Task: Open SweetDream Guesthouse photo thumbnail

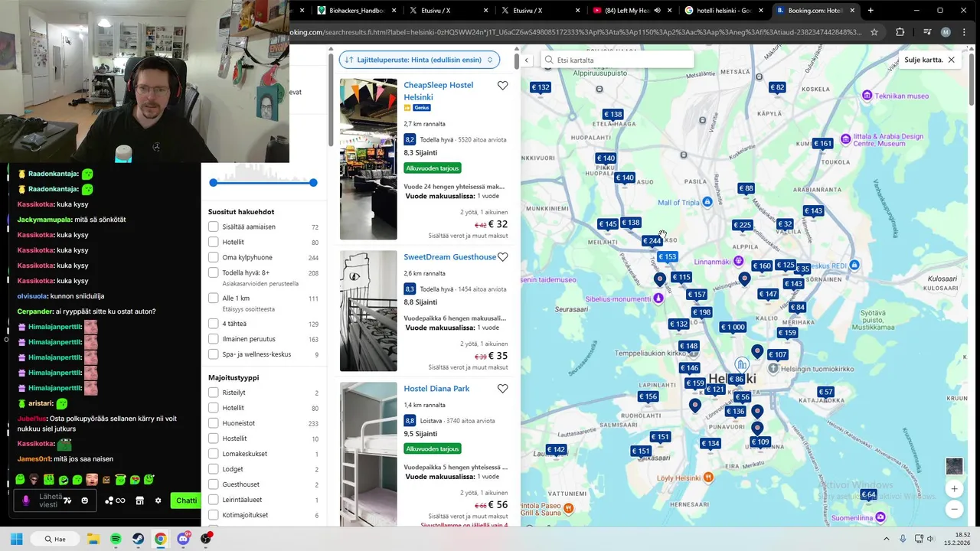Action: 368,311
